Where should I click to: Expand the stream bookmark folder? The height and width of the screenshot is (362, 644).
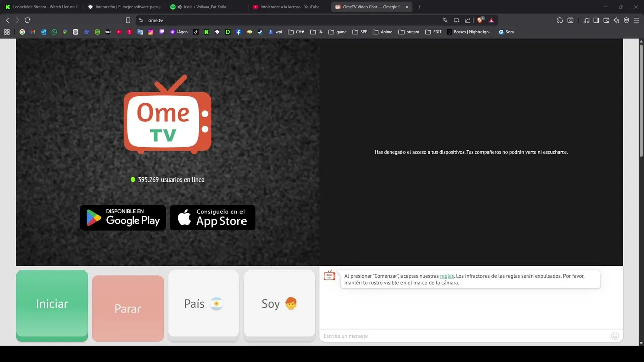tap(409, 32)
